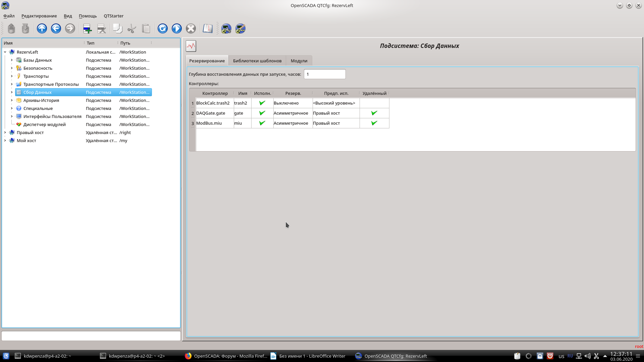Click the data recovery depth hours field
The height and width of the screenshot is (362, 644).
[324, 74]
